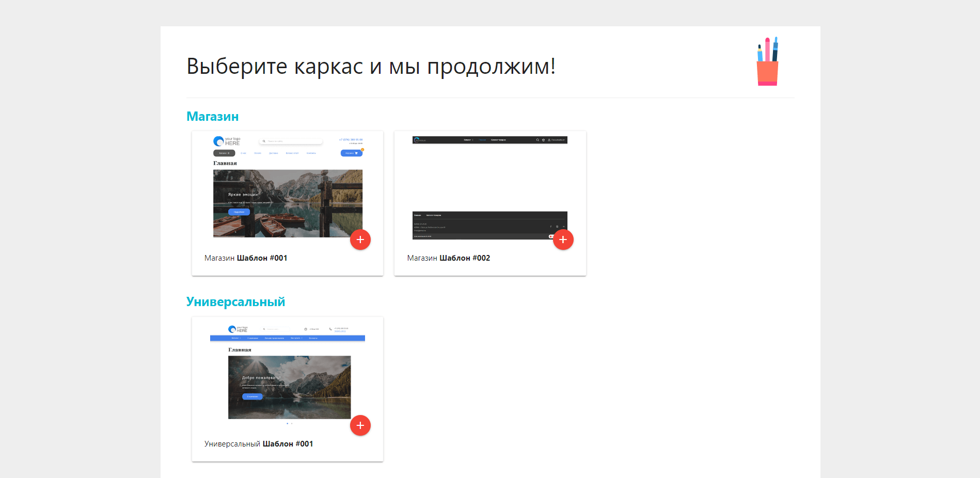Click the 'Выберите каркас и мы продолжим!' title
The image size is (980, 478).
click(x=371, y=67)
